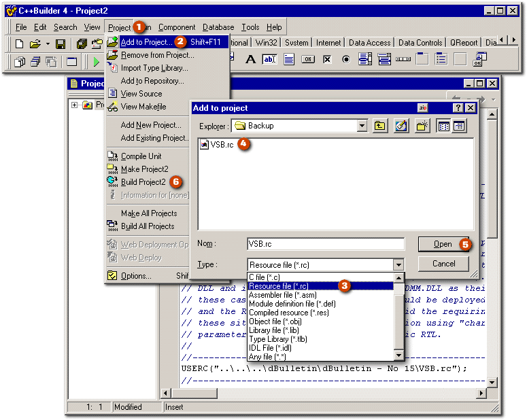This screenshot has width=527, height=420.
Task: Click the filter list scroll down arrow
Action: click(398, 355)
